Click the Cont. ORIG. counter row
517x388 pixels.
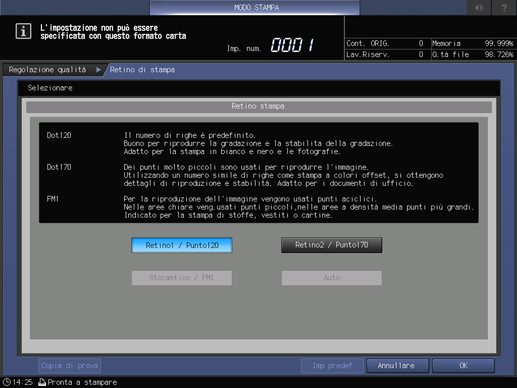[385, 43]
